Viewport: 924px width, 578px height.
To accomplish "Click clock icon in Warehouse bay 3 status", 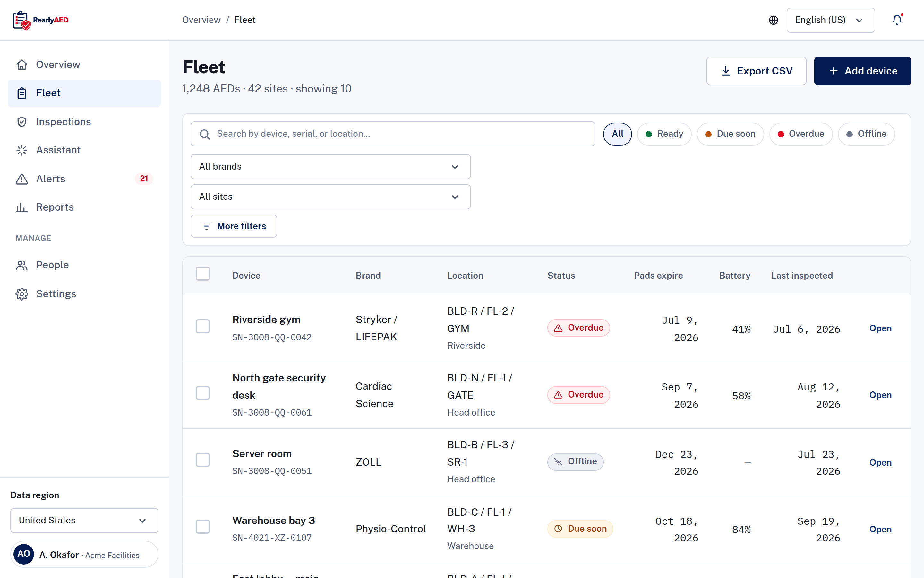I will 558,529.
